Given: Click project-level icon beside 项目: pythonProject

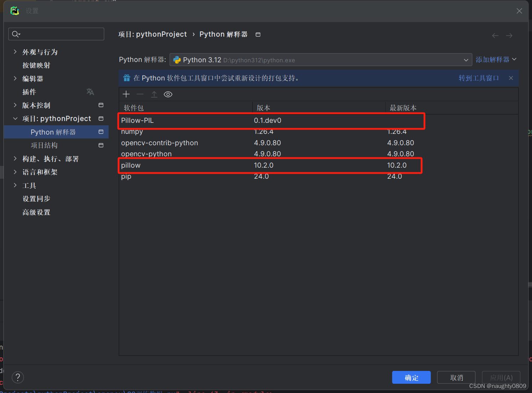Looking at the screenshot, I should [101, 119].
